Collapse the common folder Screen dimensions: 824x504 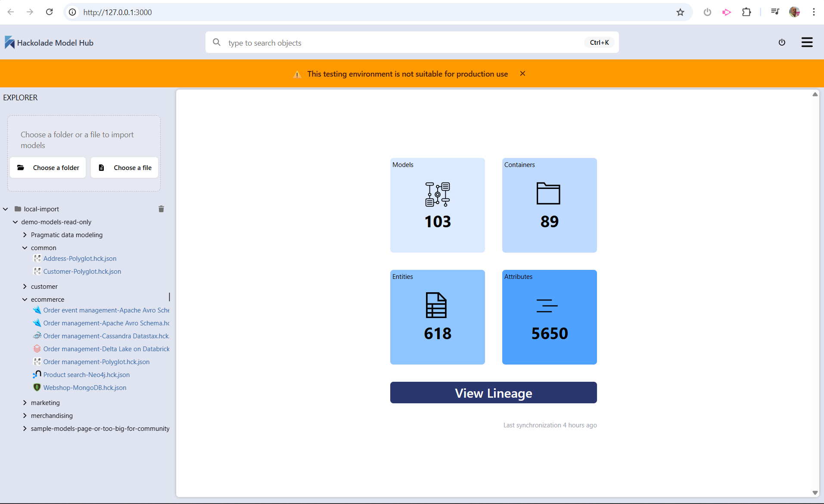point(25,248)
